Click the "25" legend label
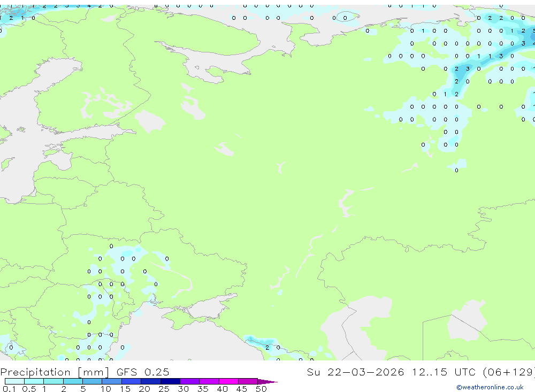Viewport: 535px width, 392px height. tap(164, 389)
